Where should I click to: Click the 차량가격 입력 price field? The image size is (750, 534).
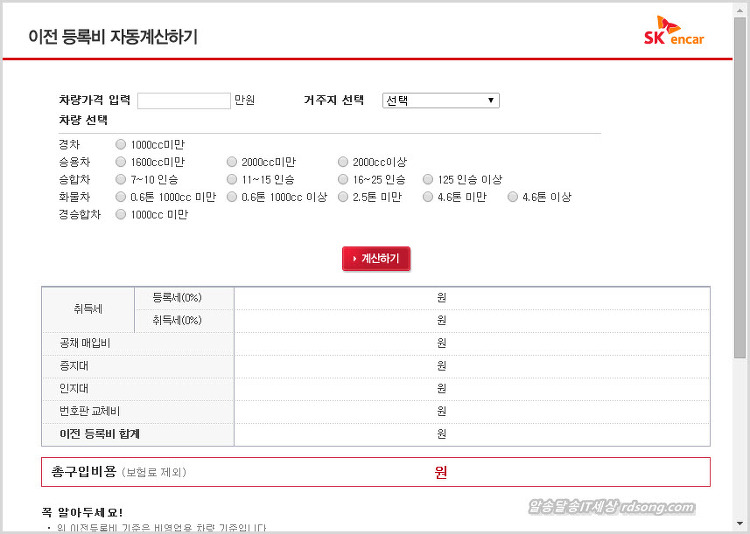(x=183, y=101)
